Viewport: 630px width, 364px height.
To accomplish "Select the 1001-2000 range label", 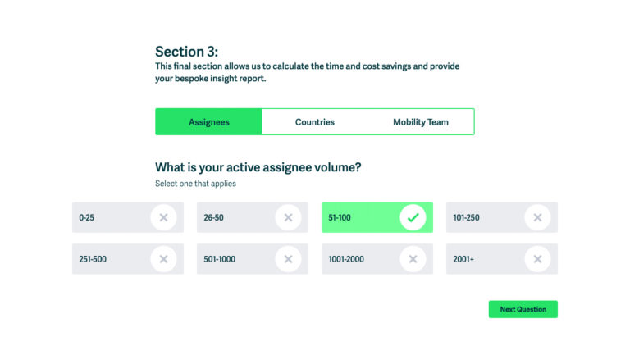I will 346,259.
